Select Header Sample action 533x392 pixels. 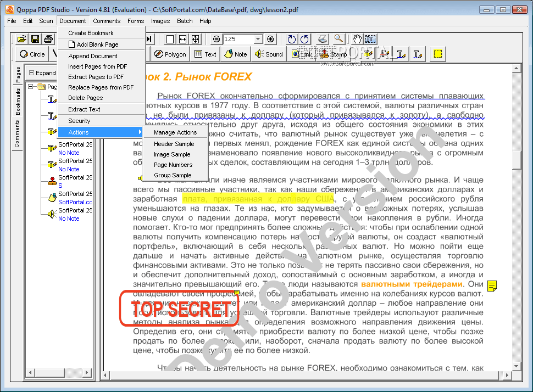click(176, 144)
